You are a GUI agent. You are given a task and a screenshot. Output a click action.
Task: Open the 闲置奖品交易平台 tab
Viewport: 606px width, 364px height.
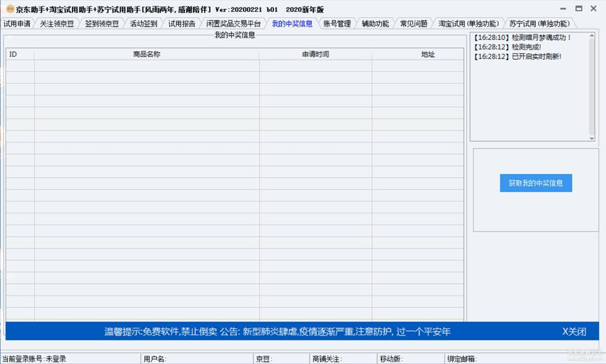pyautogui.click(x=233, y=24)
